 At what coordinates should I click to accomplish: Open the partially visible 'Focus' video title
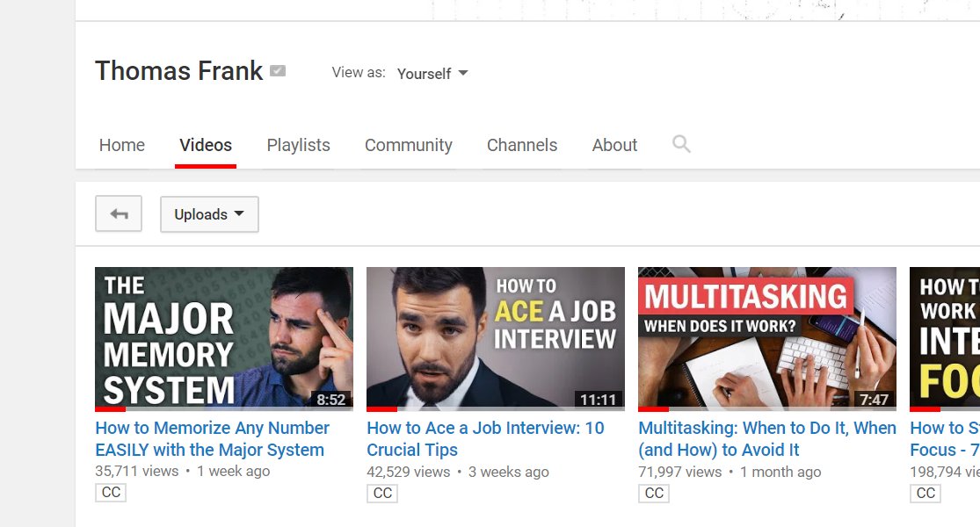click(x=944, y=439)
